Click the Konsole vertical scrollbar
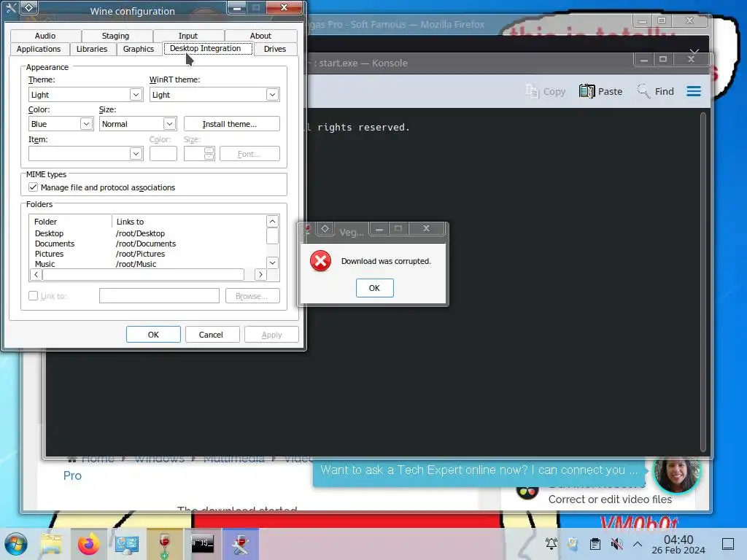The height and width of the screenshot is (560, 747). [x=703, y=282]
